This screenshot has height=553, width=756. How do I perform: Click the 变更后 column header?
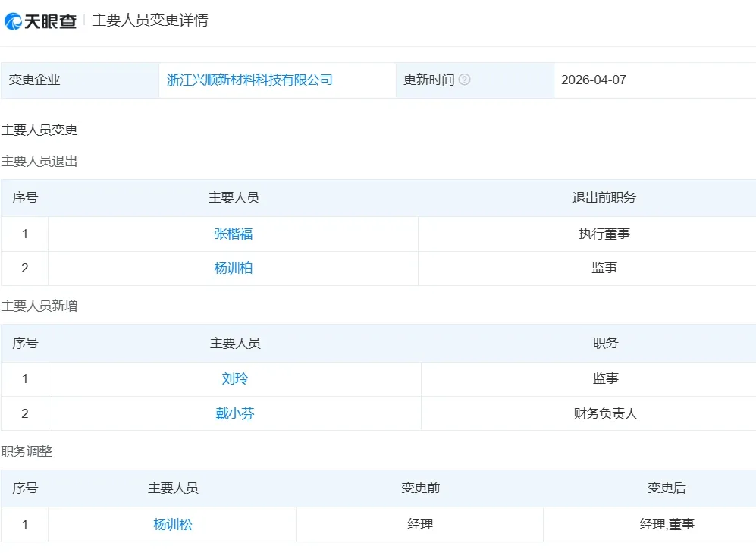point(667,488)
